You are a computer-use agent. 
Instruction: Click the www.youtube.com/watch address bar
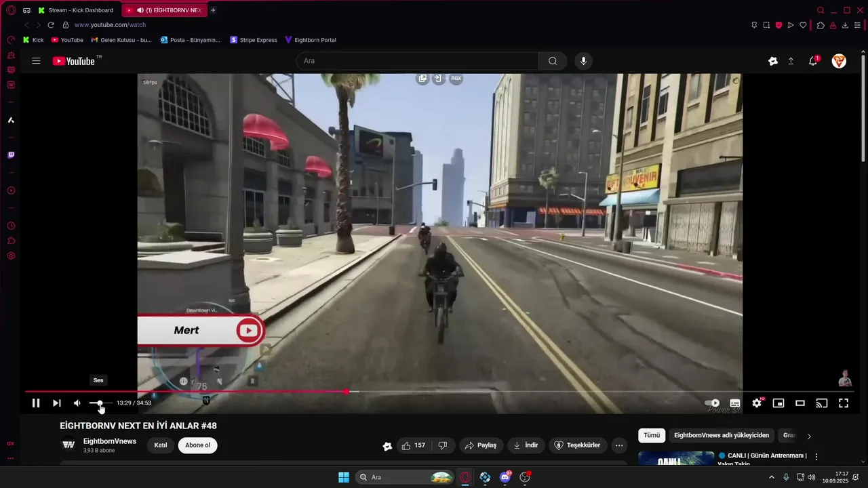pos(111,25)
